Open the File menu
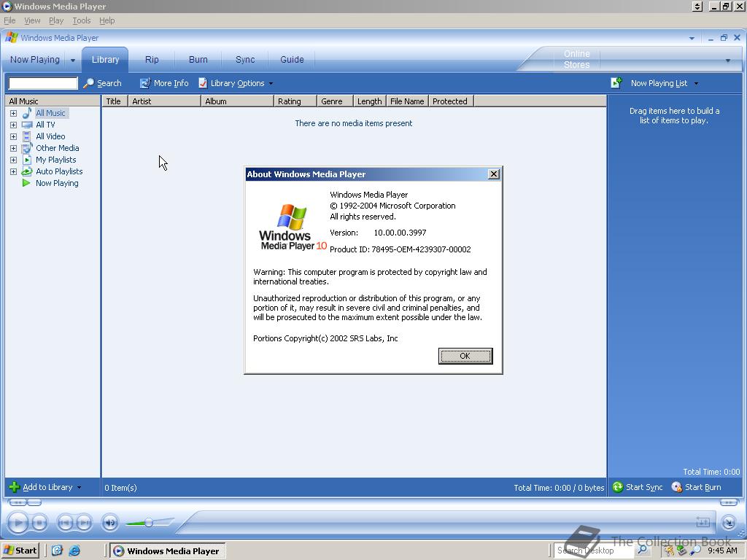The height and width of the screenshot is (560, 747). point(9,20)
